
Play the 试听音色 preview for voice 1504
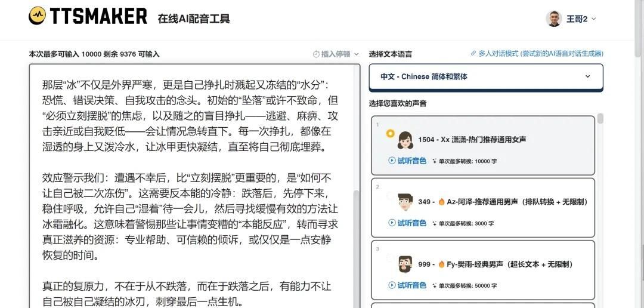[x=407, y=161]
